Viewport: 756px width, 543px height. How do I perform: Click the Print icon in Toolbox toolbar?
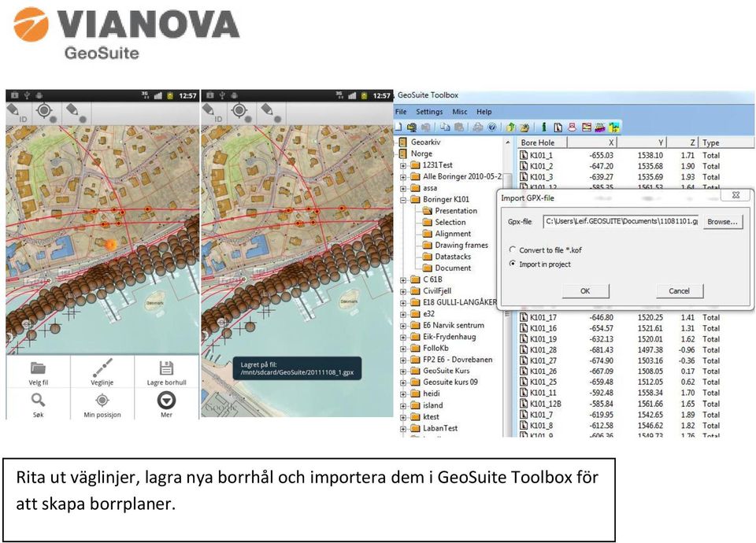pos(478,127)
